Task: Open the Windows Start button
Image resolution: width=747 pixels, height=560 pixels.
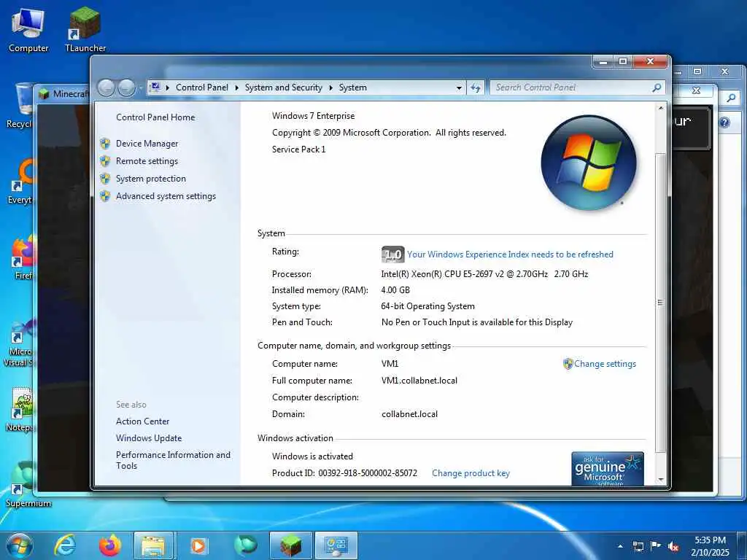Action: click(x=18, y=545)
